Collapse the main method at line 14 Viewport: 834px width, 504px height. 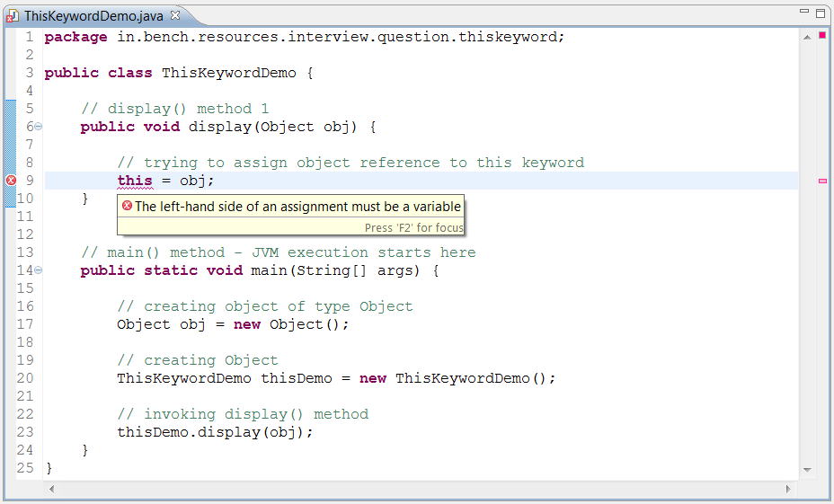[x=39, y=270]
